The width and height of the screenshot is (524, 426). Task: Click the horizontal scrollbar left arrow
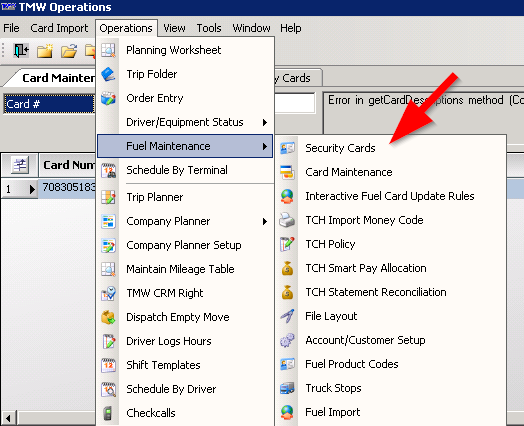(8, 418)
